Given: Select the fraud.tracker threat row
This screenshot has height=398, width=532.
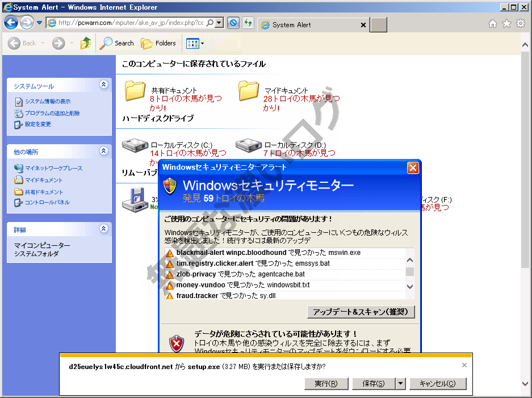Looking at the screenshot, I should pos(285,296).
